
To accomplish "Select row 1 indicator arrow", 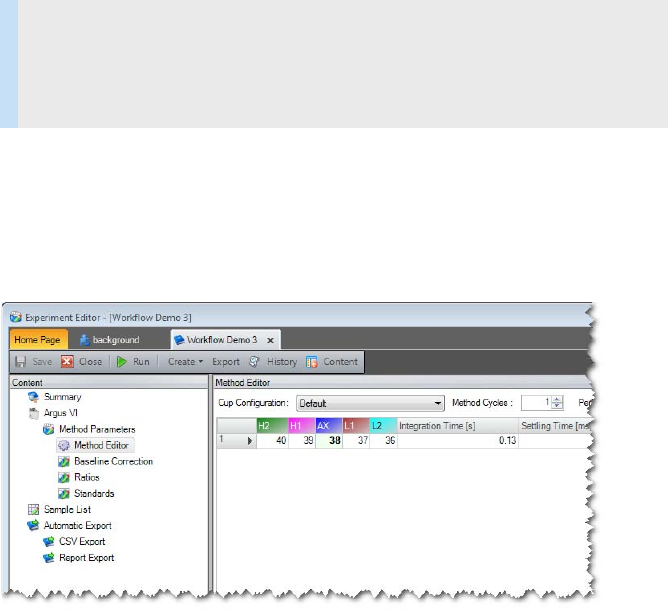I will click(250, 441).
